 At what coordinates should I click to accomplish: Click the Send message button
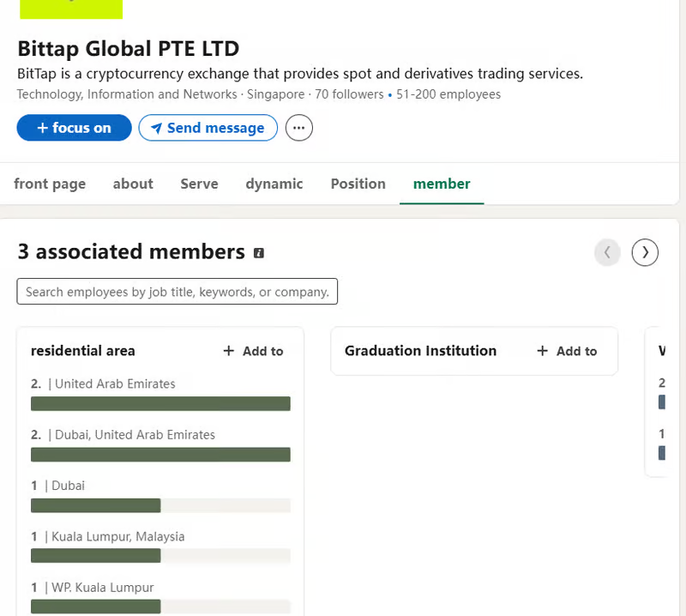pos(208,128)
